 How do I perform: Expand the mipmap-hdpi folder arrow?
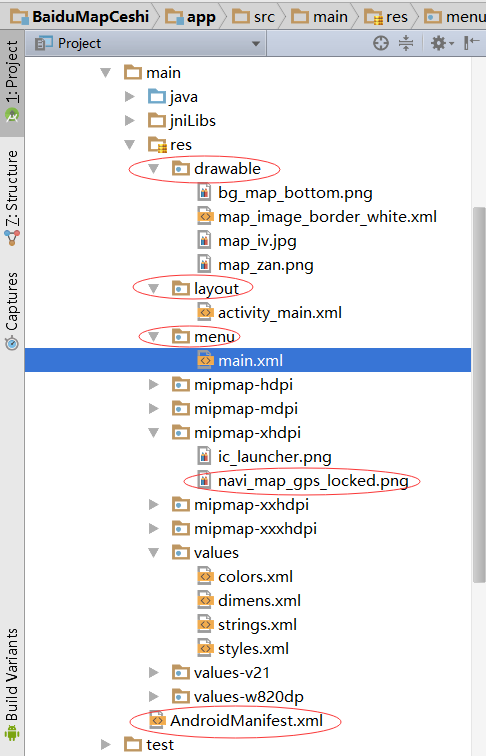pyautogui.click(x=153, y=385)
